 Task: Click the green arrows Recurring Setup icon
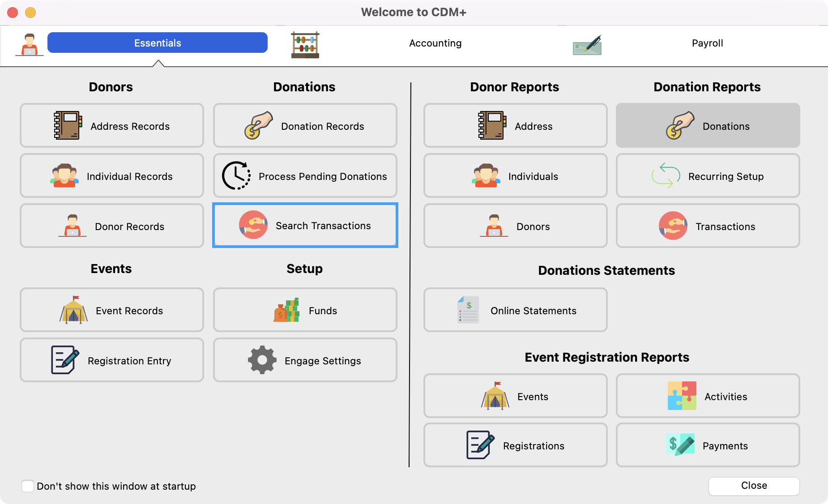click(x=666, y=175)
